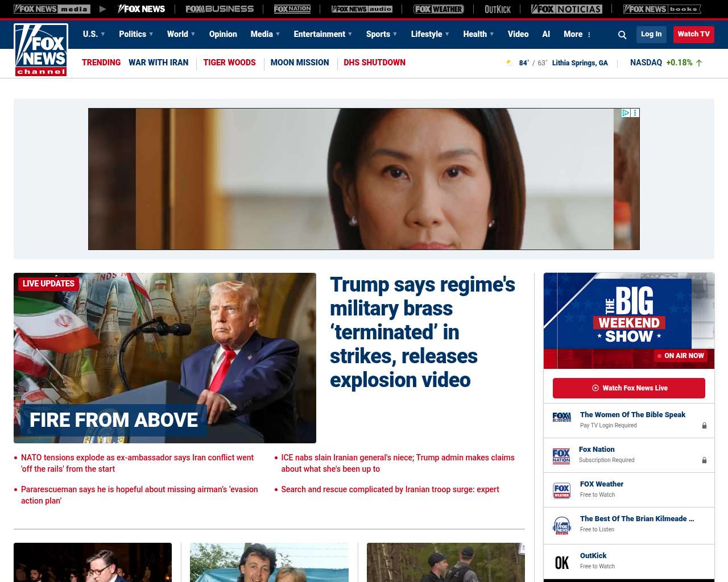This screenshot has width=728, height=582.
Task: Open the Trump regime's military brass headline
Action: click(x=423, y=332)
